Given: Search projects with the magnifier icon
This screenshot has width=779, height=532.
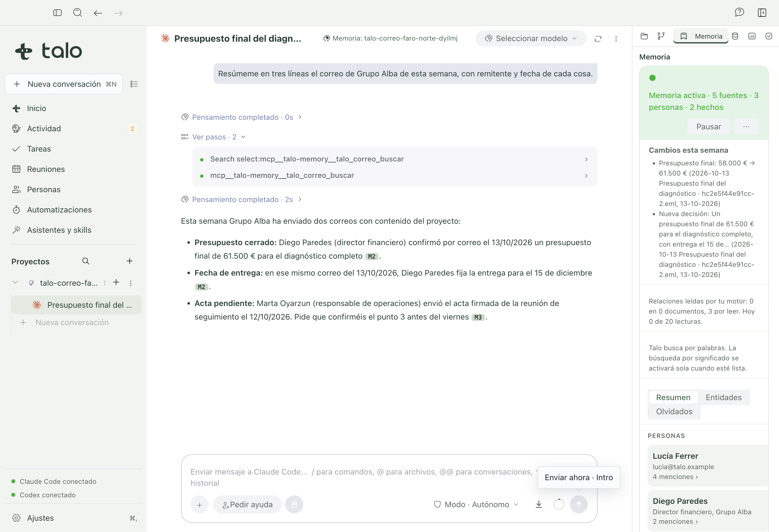Looking at the screenshot, I should [86, 261].
